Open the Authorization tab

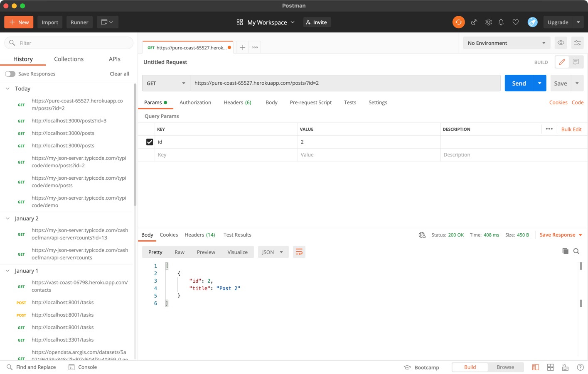(x=195, y=103)
